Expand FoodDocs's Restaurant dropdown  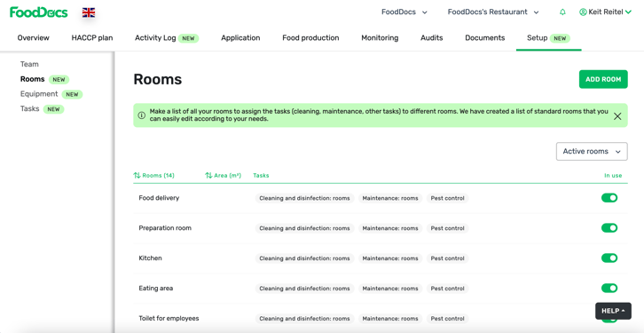(x=493, y=12)
